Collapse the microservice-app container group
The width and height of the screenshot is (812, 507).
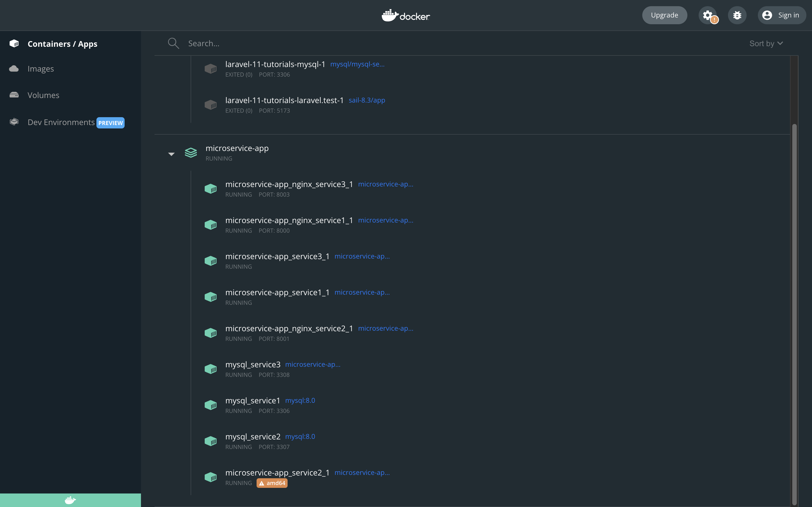(171, 154)
